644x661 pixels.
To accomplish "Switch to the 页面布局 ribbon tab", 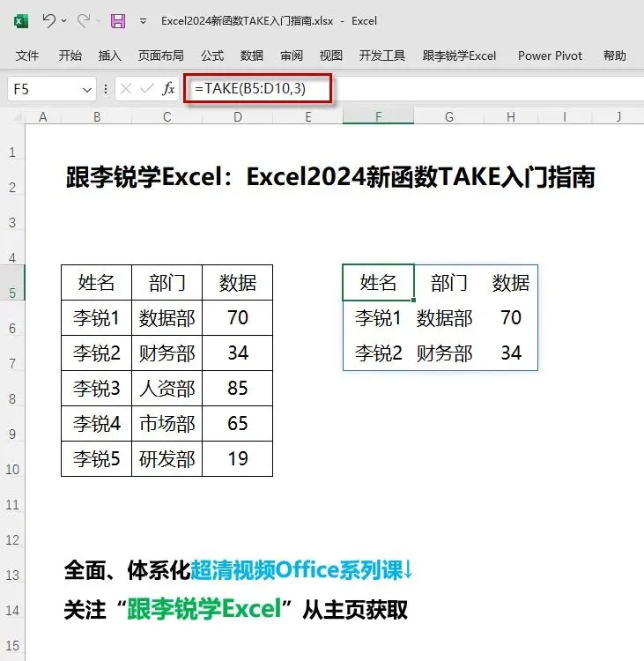I will click(x=161, y=56).
